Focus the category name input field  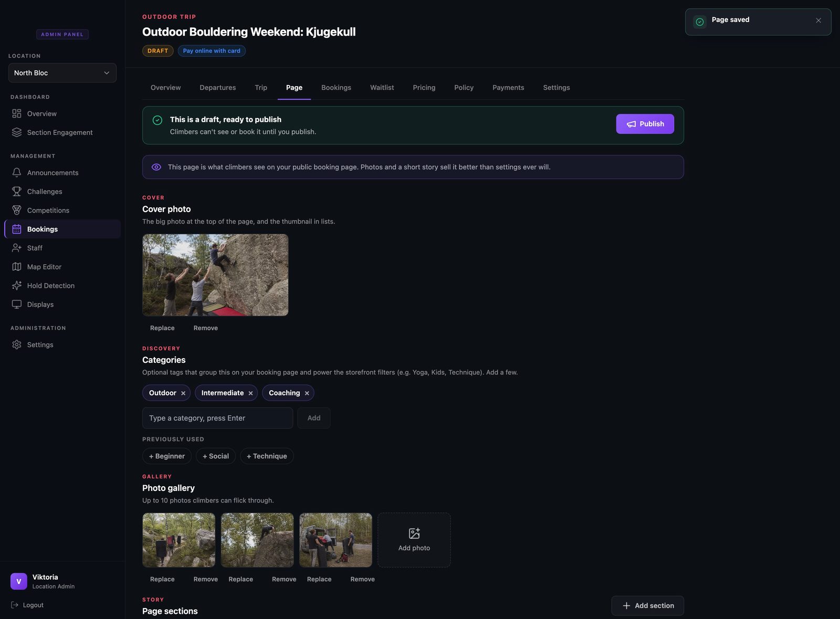click(x=218, y=418)
